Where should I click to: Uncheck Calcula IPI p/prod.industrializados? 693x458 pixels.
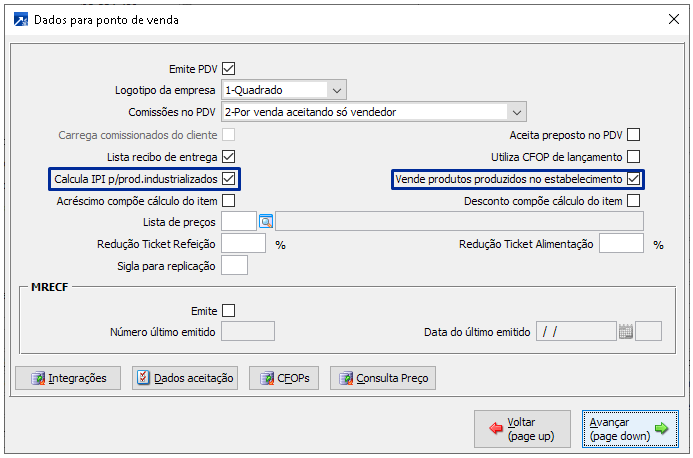(x=228, y=179)
